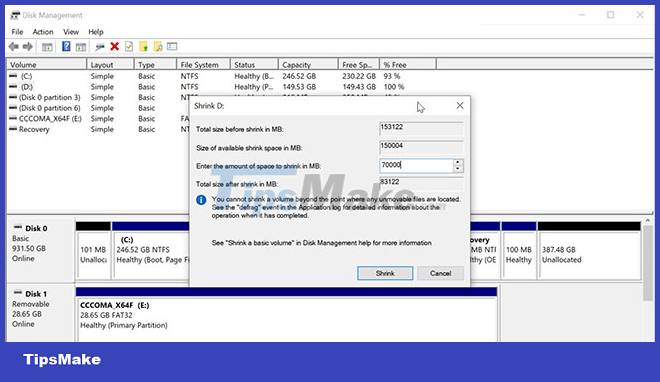The width and height of the screenshot is (660, 382).
Task: Click the Forward arrow toolbar icon
Action: pos(28,47)
